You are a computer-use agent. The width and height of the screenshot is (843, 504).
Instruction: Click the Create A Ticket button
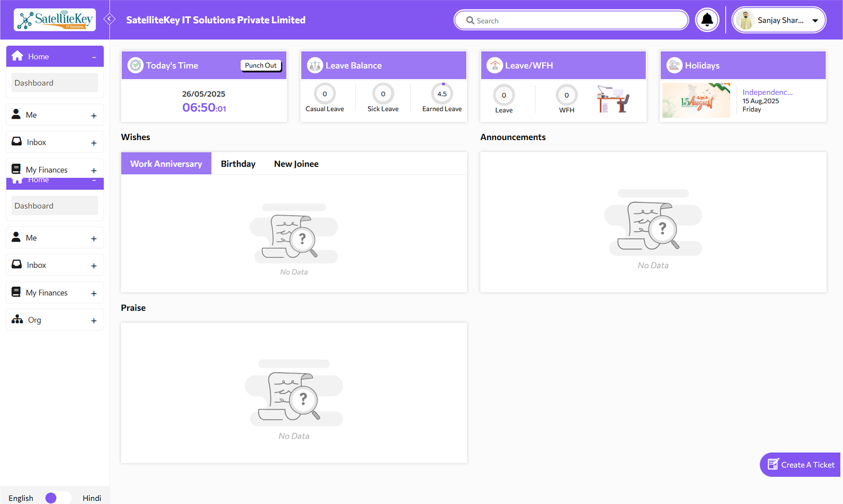pos(800,465)
